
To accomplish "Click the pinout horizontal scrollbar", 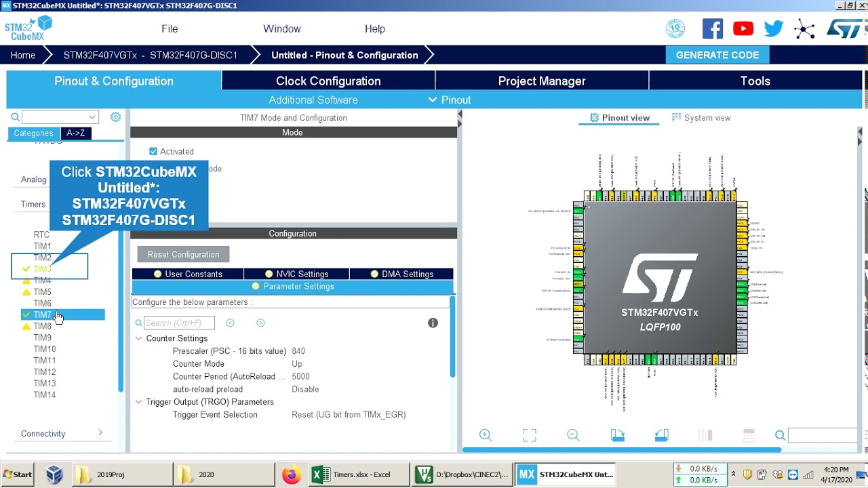I will tap(622, 449).
